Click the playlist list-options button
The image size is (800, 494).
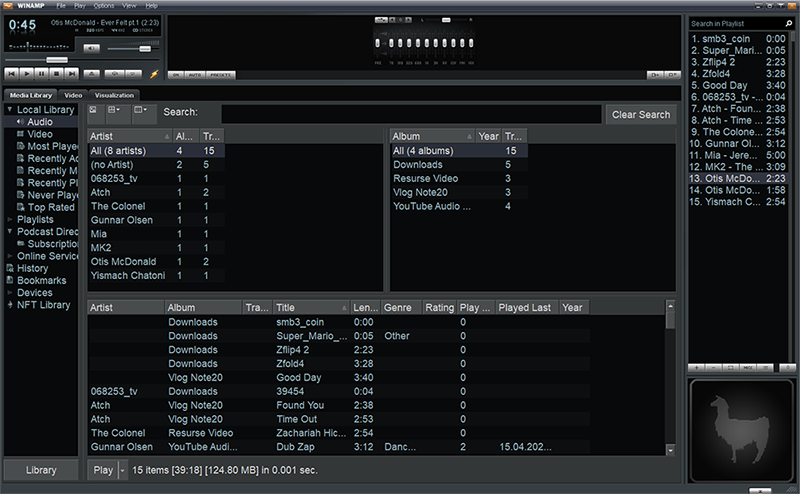(x=765, y=367)
